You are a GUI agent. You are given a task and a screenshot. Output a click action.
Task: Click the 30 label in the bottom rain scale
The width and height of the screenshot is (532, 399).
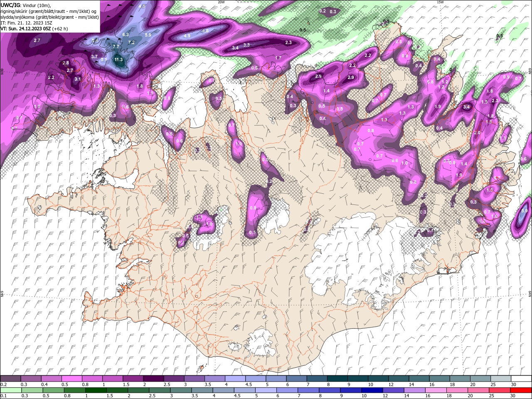(513, 396)
